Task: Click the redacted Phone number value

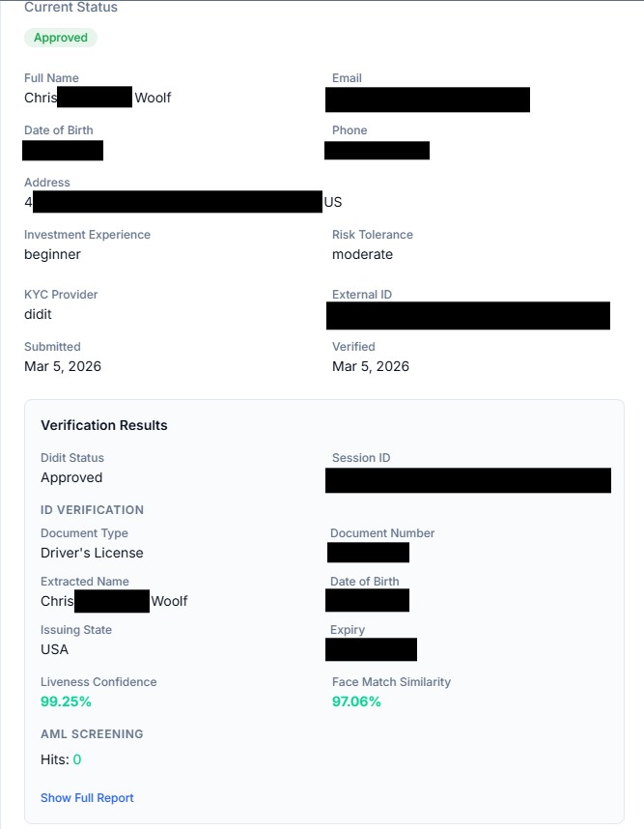Action: click(x=377, y=151)
